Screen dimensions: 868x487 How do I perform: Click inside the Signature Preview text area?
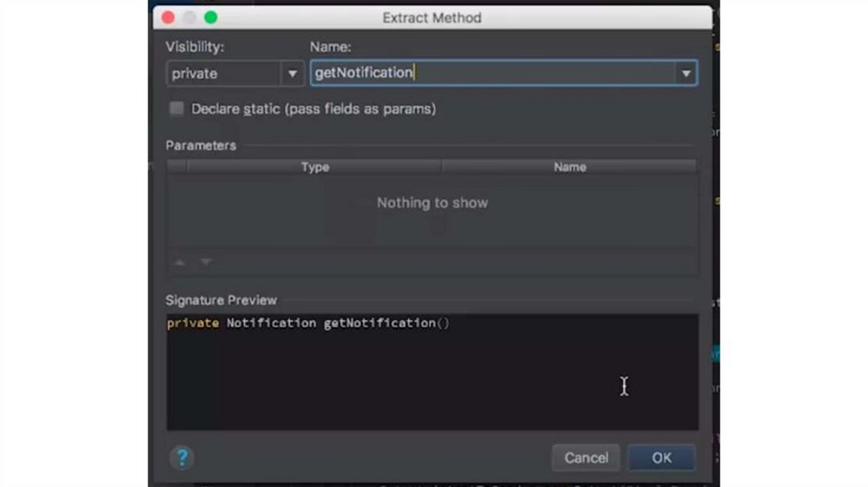click(432, 382)
